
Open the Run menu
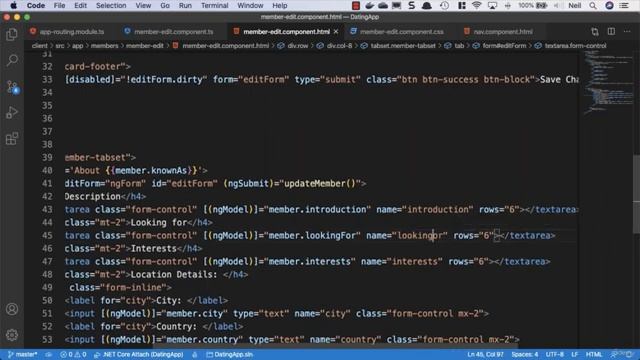point(185,5)
